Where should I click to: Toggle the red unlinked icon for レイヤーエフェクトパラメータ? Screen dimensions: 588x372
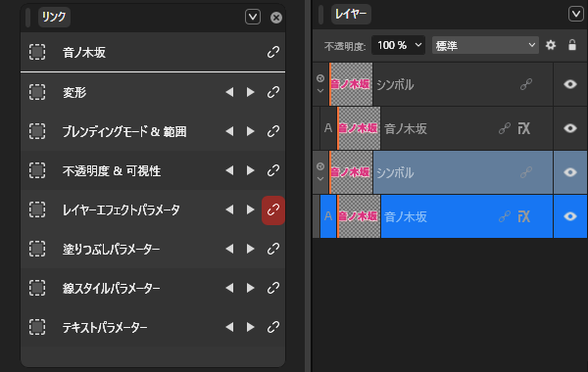click(x=273, y=210)
